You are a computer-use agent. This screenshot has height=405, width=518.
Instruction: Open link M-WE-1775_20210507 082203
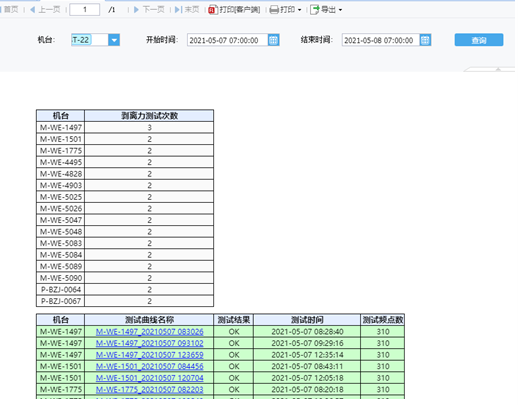150,389
